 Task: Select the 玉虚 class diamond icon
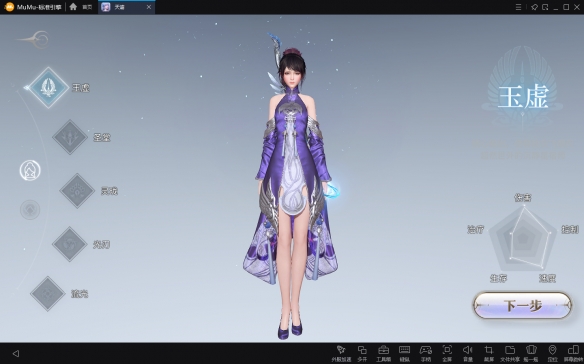coord(48,88)
